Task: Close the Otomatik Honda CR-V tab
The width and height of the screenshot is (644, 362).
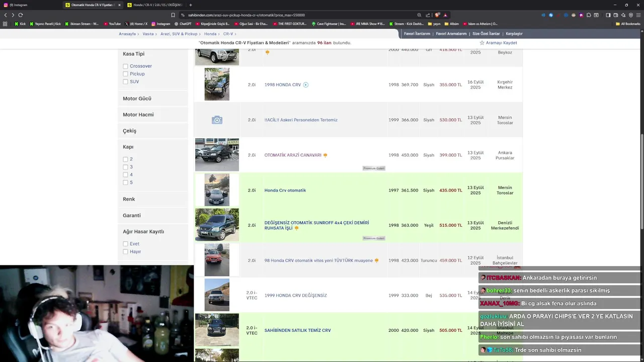Action: (x=119, y=5)
